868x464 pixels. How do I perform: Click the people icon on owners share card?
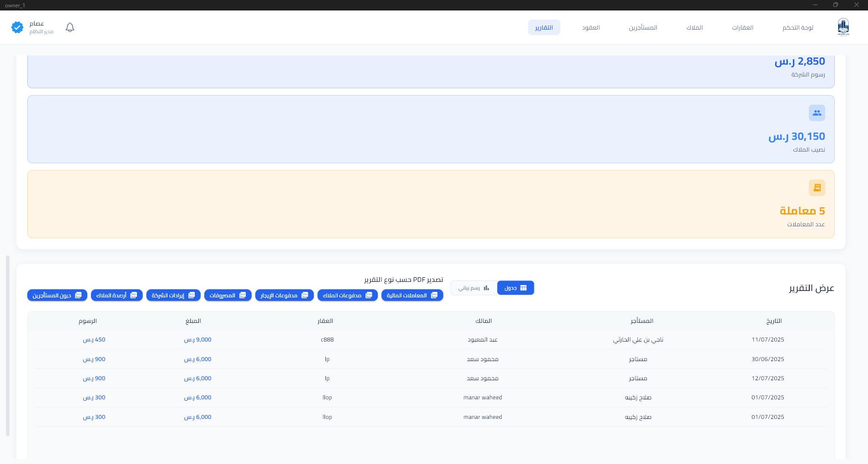point(817,113)
